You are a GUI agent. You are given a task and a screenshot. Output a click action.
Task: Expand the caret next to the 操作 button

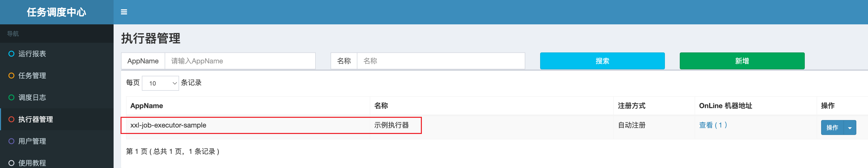point(850,128)
